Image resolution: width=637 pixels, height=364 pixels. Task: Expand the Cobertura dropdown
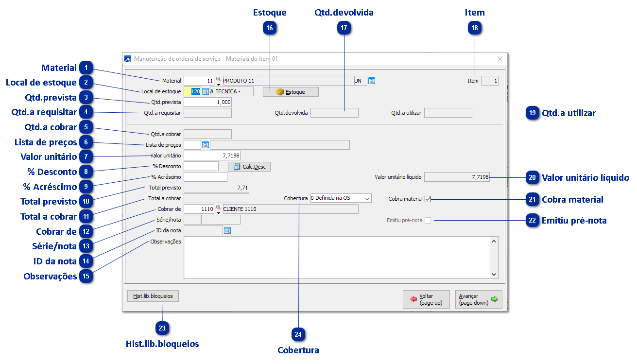366,198
